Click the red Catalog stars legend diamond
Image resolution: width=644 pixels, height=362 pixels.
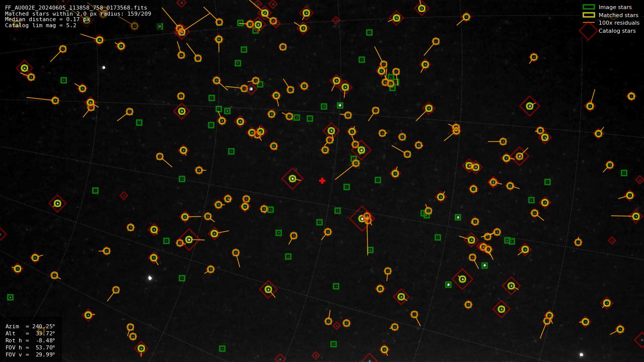coord(588,31)
